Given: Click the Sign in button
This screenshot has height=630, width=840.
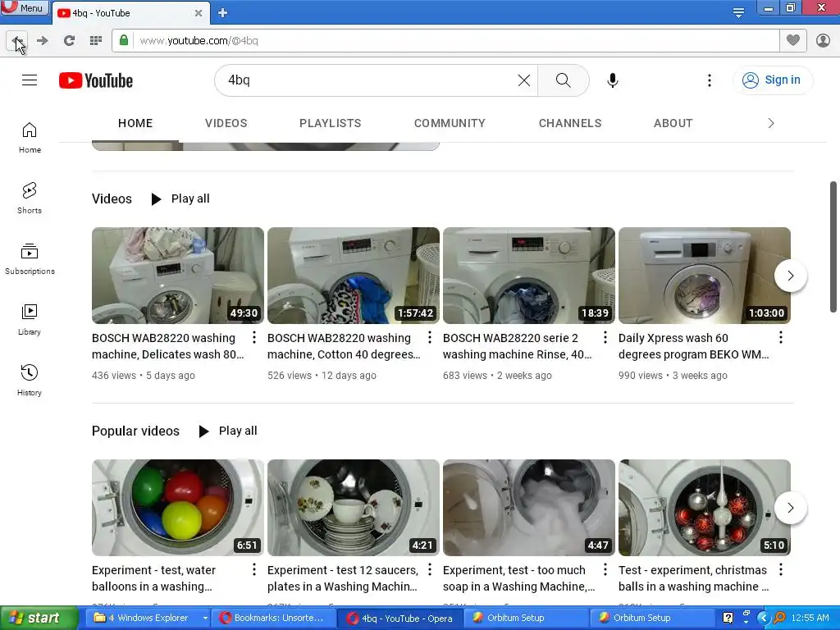Looking at the screenshot, I should [x=772, y=80].
